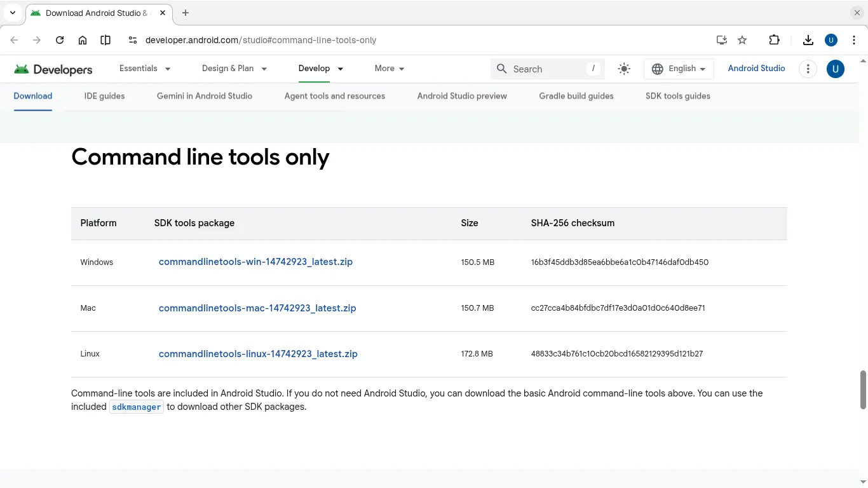Open the extensions puzzle icon
The width and height of the screenshot is (868, 488).
point(774,40)
